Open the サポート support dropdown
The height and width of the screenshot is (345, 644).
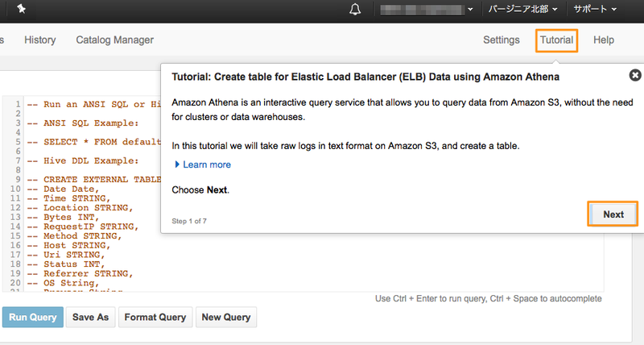pyautogui.click(x=595, y=9)
